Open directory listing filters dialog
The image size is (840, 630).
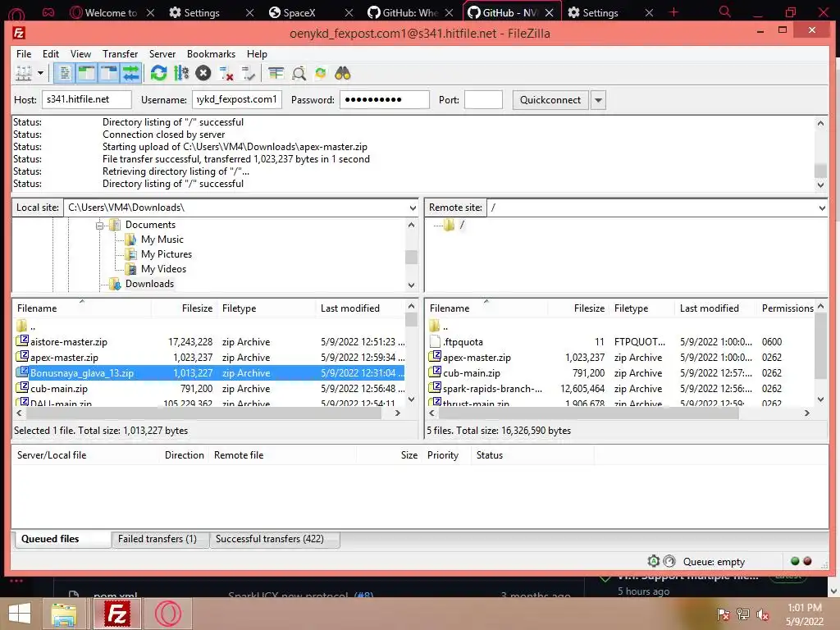point(276,73)
